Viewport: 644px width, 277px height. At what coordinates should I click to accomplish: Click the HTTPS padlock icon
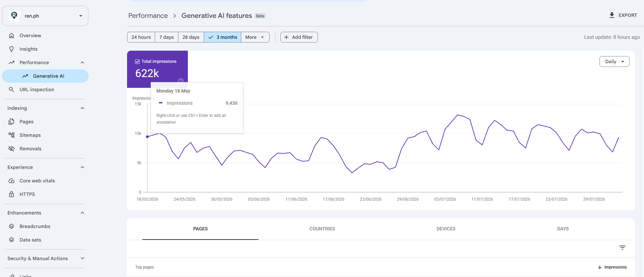coord(11,194)
